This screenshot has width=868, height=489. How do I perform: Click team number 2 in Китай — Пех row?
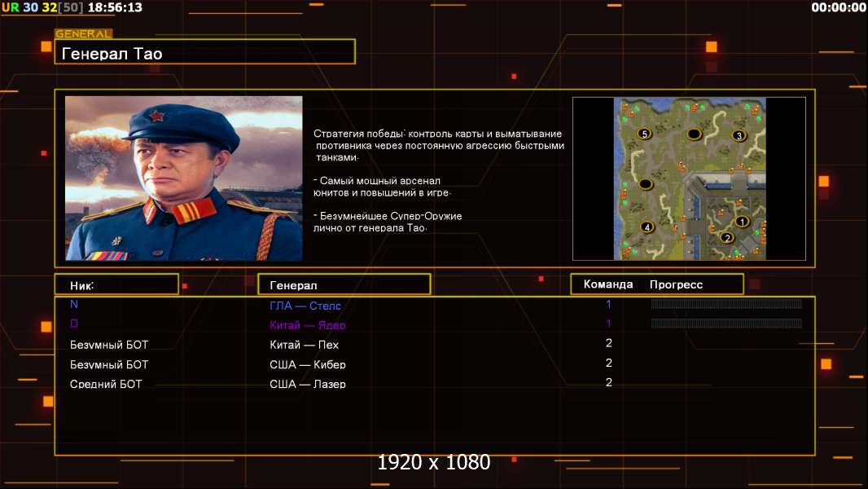(x=609, y=343)
